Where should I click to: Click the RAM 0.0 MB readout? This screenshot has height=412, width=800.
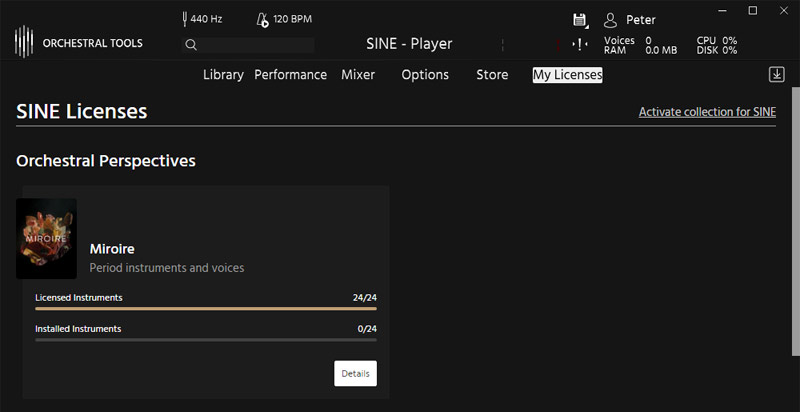point(641,50)
